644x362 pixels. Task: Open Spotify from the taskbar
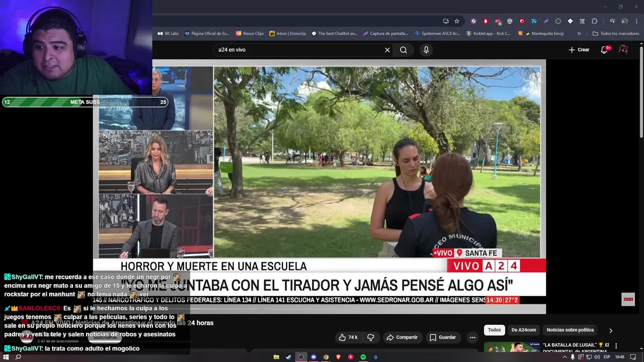coord(363,357)
